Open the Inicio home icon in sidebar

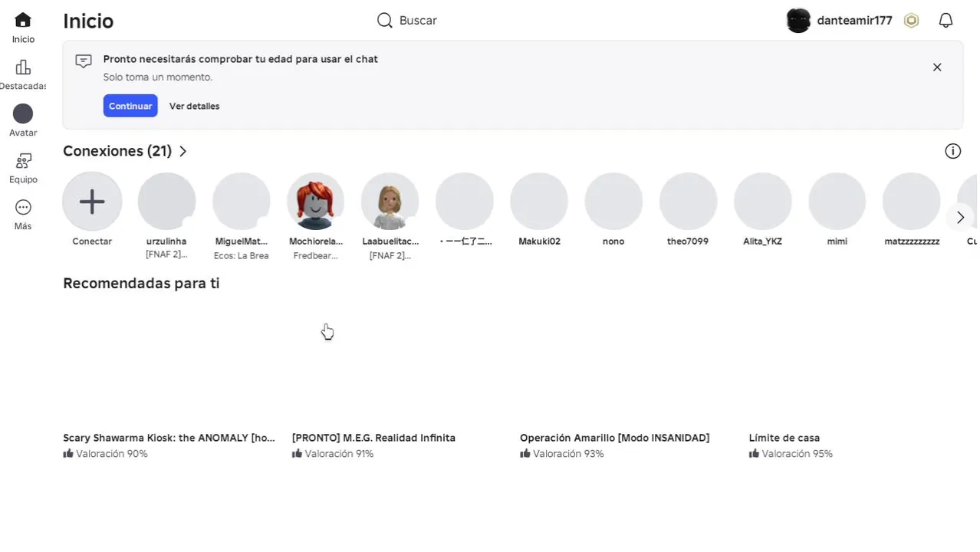(23, 21)
